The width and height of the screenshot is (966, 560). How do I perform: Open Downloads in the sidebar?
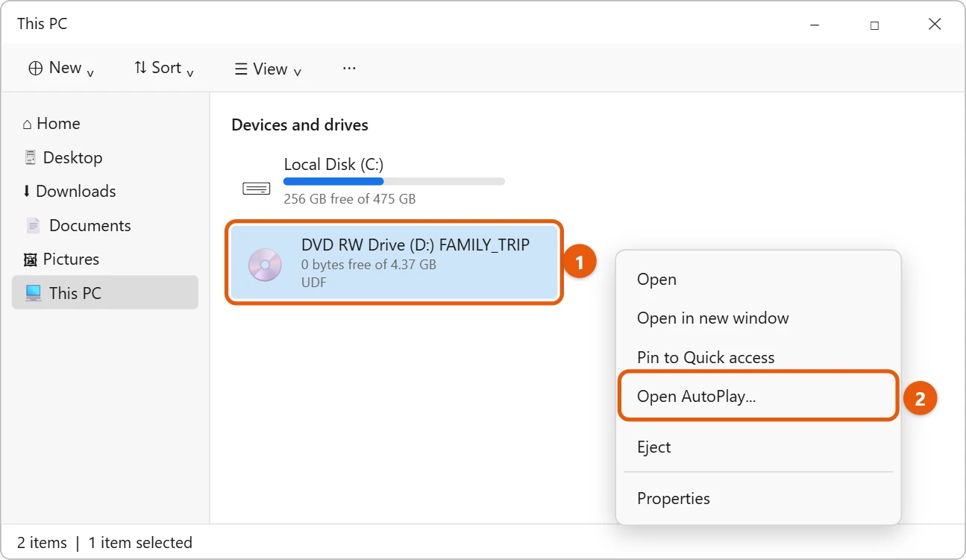[105, 192]
